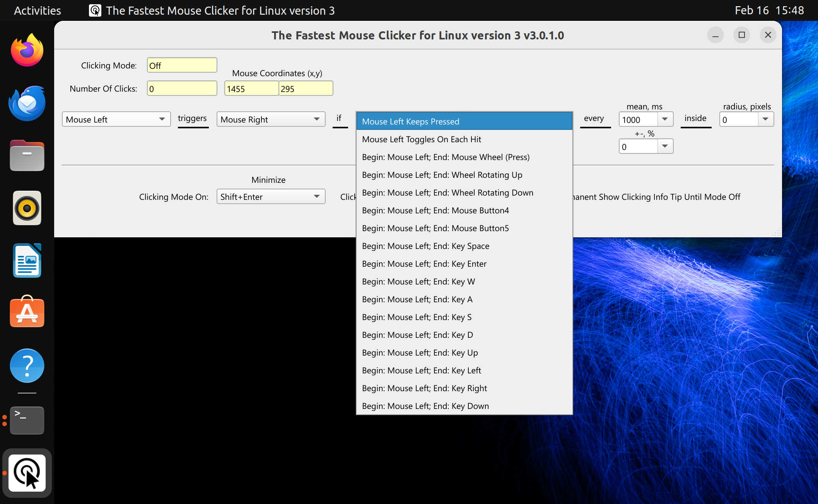818x504 pixels.
Task: Click the mouse X coordinate field showing 1455
Action: coord(251,89)
